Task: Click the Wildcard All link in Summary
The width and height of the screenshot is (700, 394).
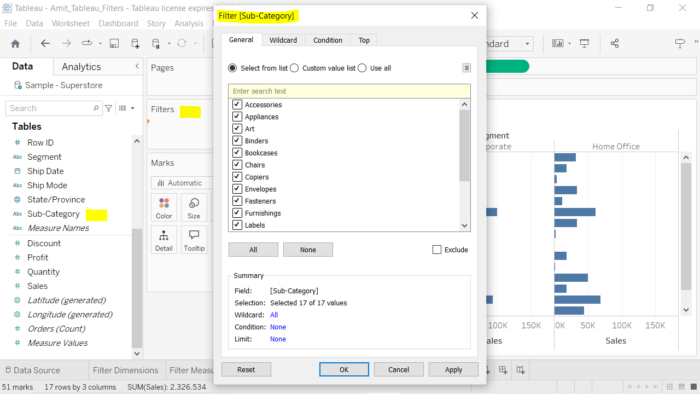Action: 274,315
